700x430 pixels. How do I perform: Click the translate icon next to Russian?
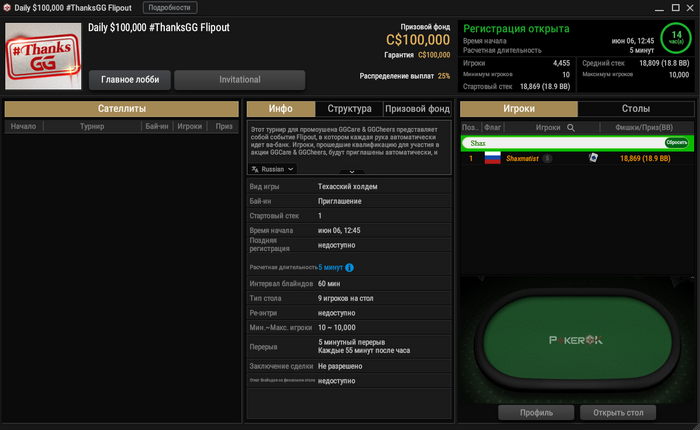255,169
